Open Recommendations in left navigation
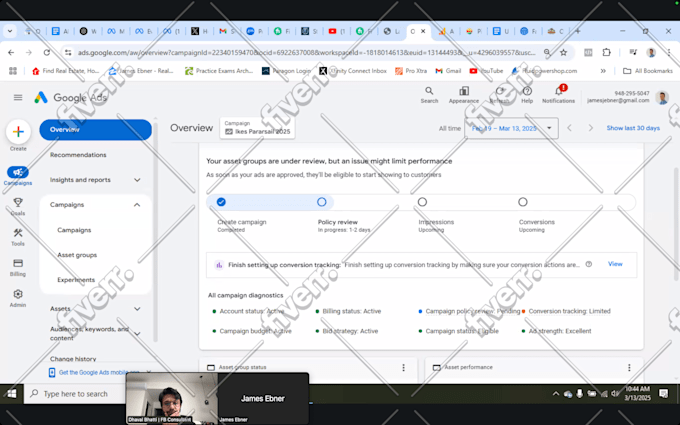This screenshot has width=680, height=425. tap(78, 155)
